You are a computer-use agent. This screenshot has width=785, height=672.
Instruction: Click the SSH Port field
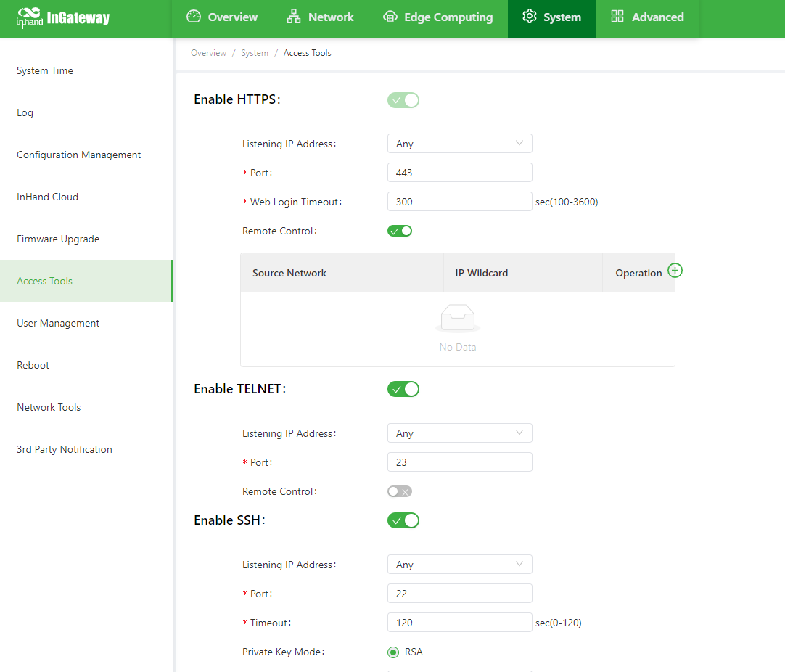[459, 594]
